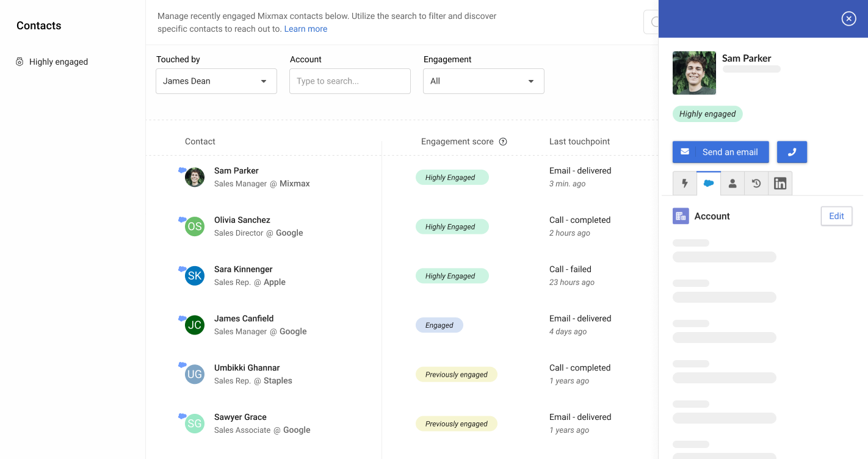The width and height of the screenshot is (868, 459).
Task: Click the 3 min. ago timestamp
Action: tap(568, 184)
